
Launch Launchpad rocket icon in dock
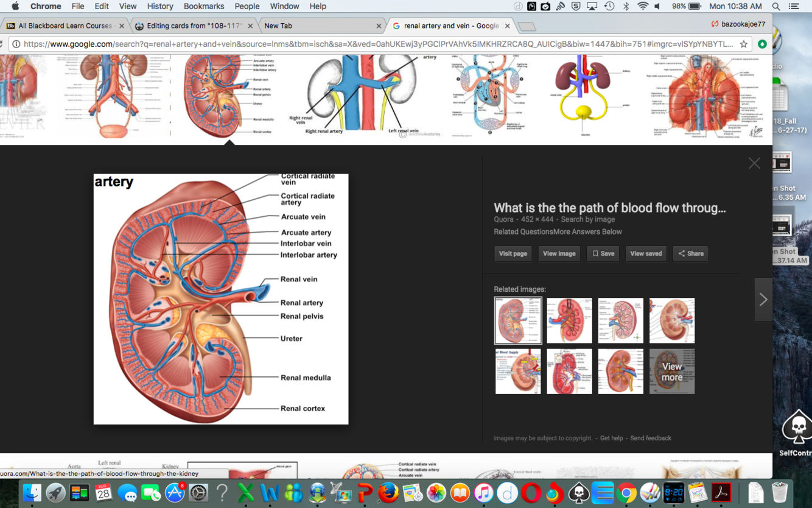(55, 492)
